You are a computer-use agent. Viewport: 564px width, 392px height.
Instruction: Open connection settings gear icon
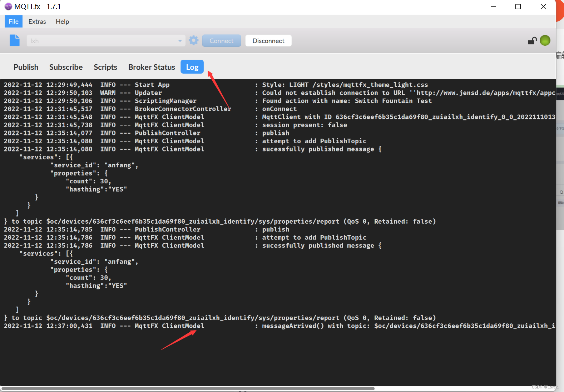click(x=194, y=40)
